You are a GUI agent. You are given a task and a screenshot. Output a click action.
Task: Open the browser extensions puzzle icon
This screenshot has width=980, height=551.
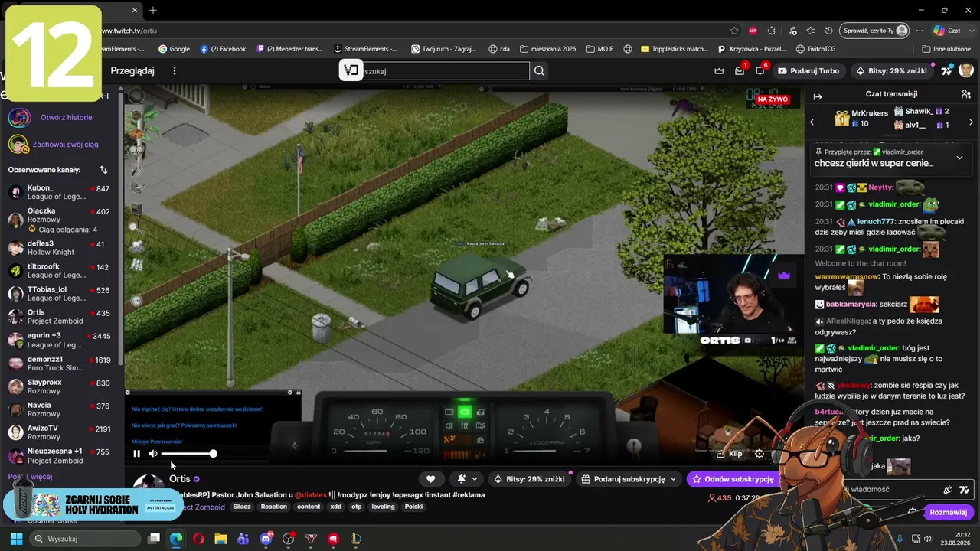pyautogui.click(x=772, y=31)
